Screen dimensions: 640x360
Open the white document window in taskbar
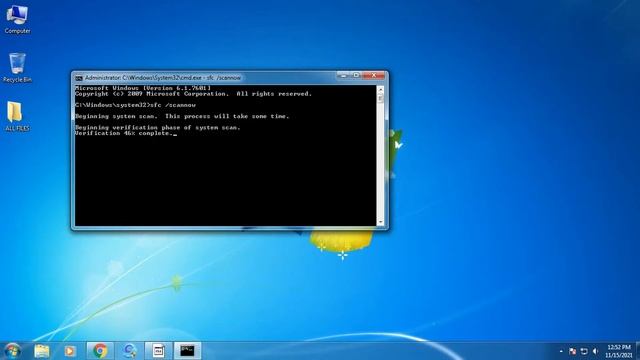pyautogui.click(x=158, y=351)
